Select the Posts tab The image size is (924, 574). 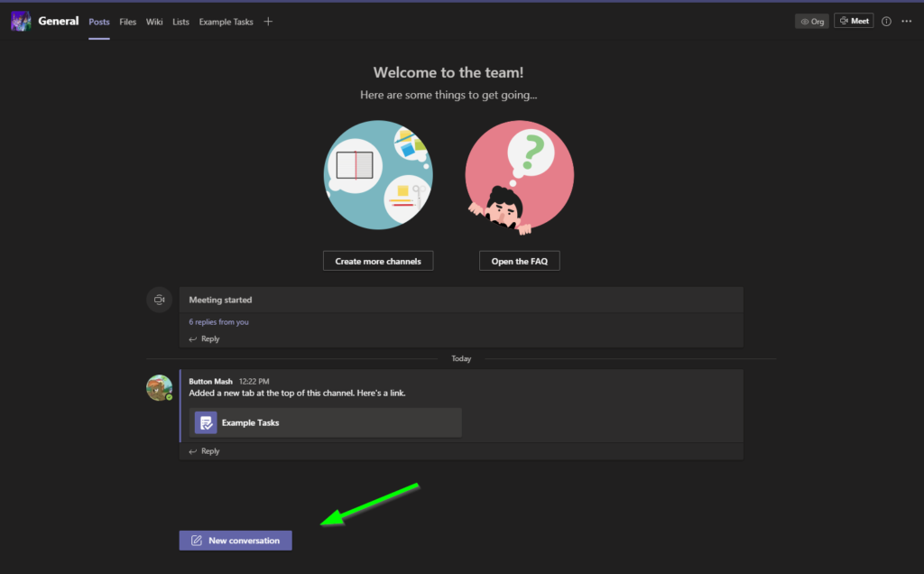99,22
